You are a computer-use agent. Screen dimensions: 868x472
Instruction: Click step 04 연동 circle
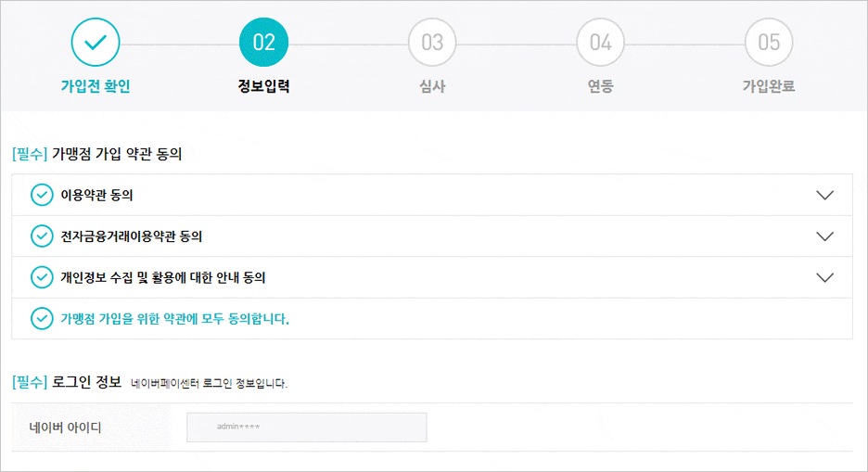(x=601, y=42)
